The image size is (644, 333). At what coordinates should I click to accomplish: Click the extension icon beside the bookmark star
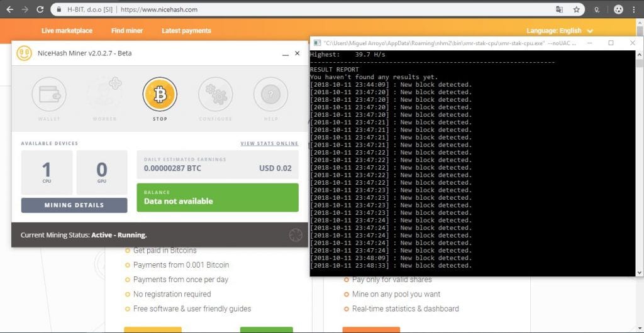pos(597,9)
